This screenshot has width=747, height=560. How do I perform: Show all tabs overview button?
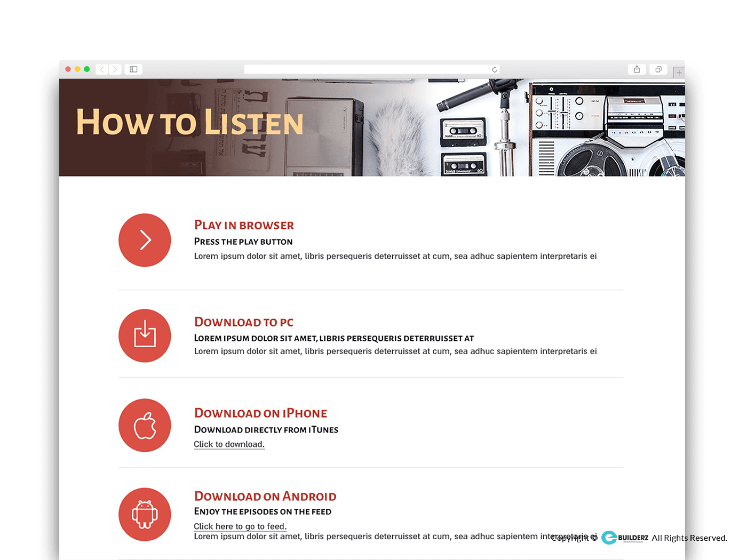[658, 69]
